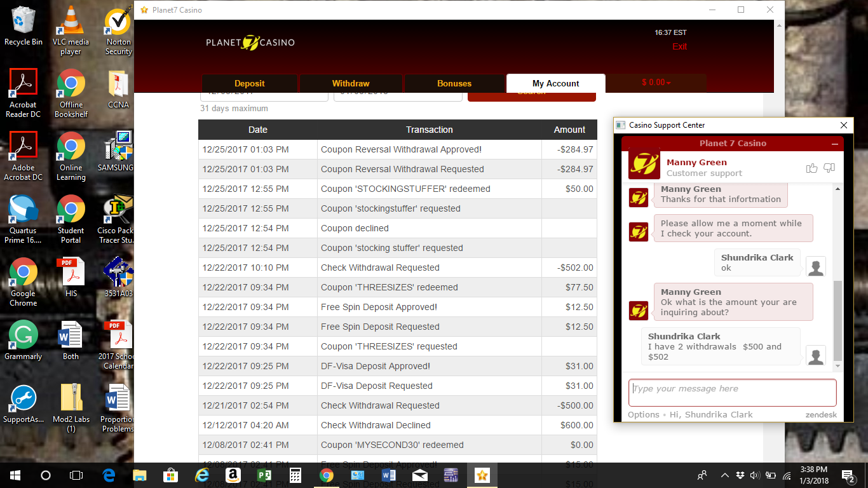Click the Type your message here field
Screen dimensions: 868x488
tap(733, 393)
